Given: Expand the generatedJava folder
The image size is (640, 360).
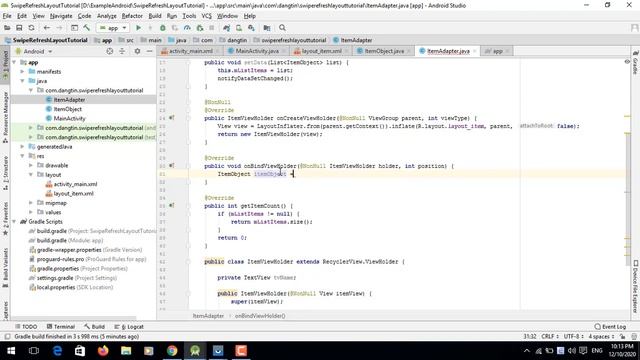Looking at the screenshot, I should (22, 147).
